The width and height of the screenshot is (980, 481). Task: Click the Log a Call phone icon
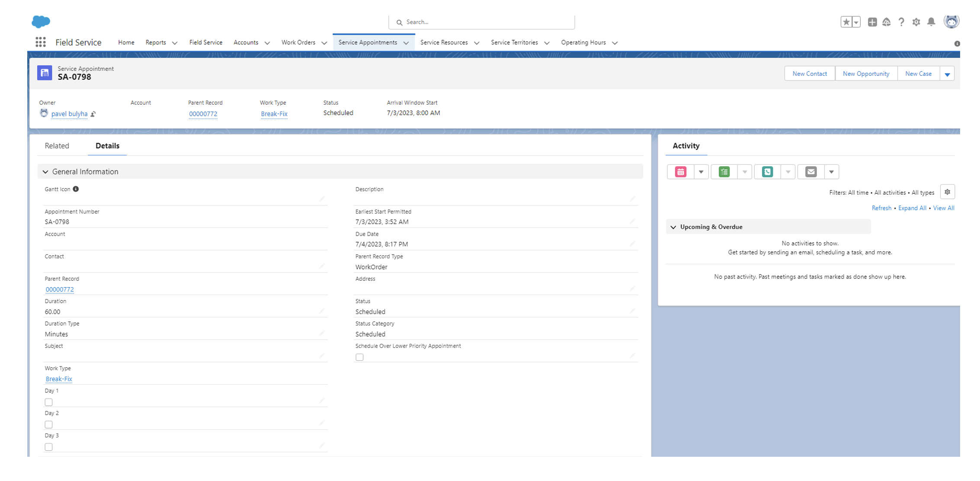coord(767,172)
